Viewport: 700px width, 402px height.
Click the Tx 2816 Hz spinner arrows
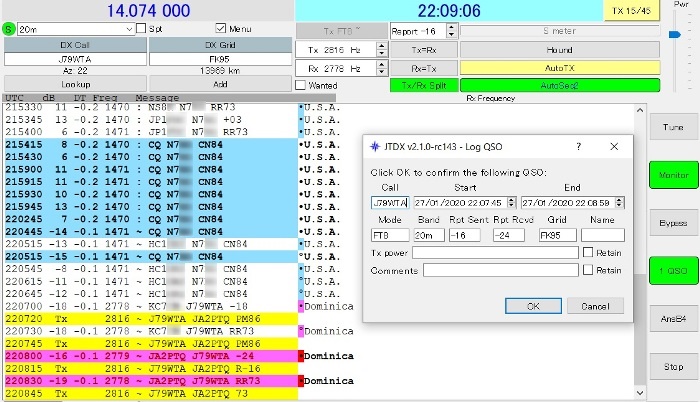click(x=382, y=50)
